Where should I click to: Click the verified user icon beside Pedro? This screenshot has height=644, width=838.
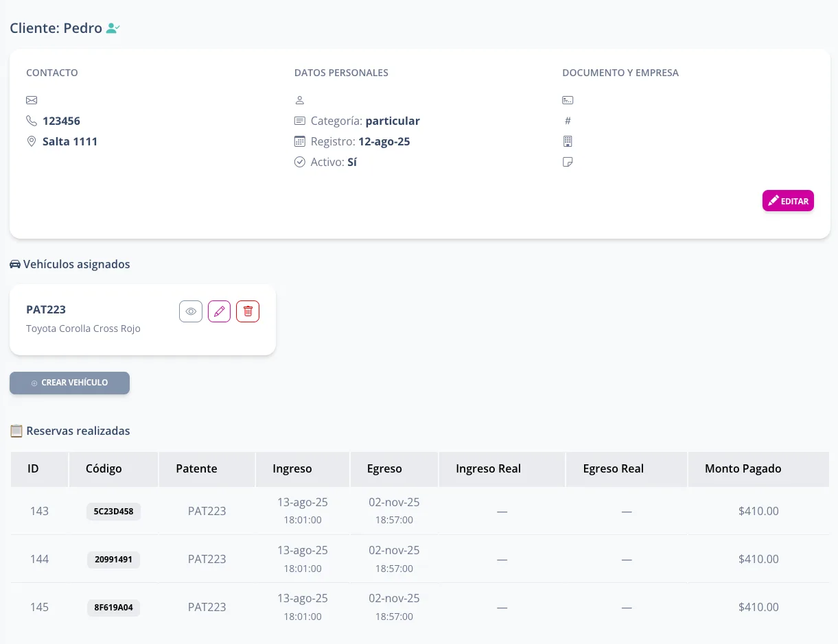pos(113,29)
